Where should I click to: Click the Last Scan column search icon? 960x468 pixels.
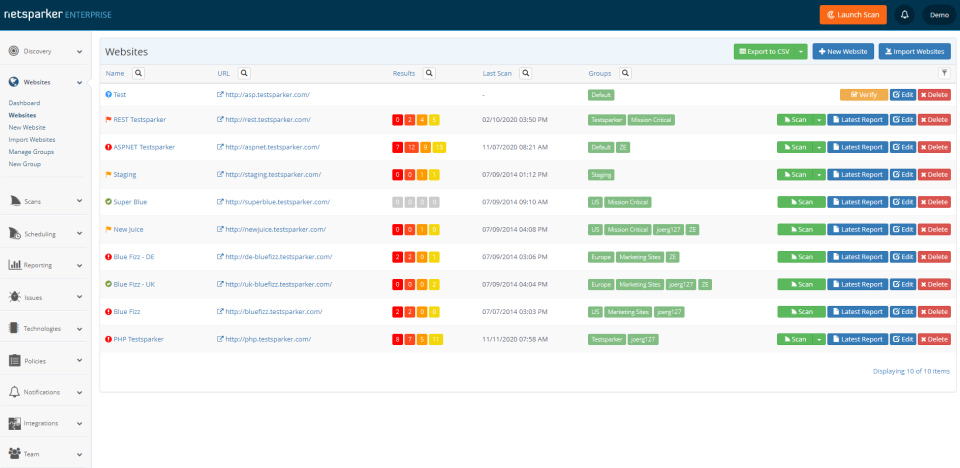click(x=525, y=74)
